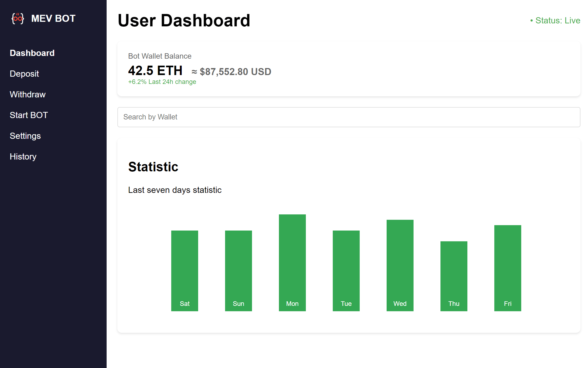Image resolution: width=588 pixels, height=368 pixels.
Task: Click the Thu statistic bar
Action: tap(454, 276)
